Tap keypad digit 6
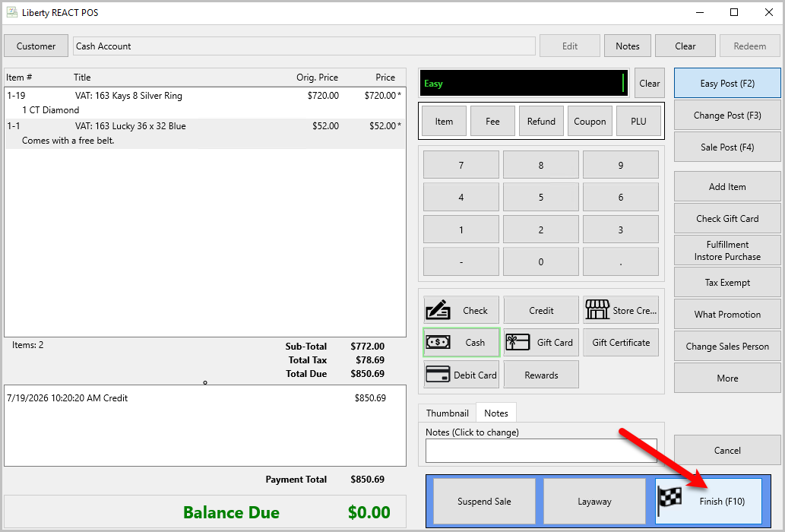This screenshot has height=532, width=785. tap(620, 197)
